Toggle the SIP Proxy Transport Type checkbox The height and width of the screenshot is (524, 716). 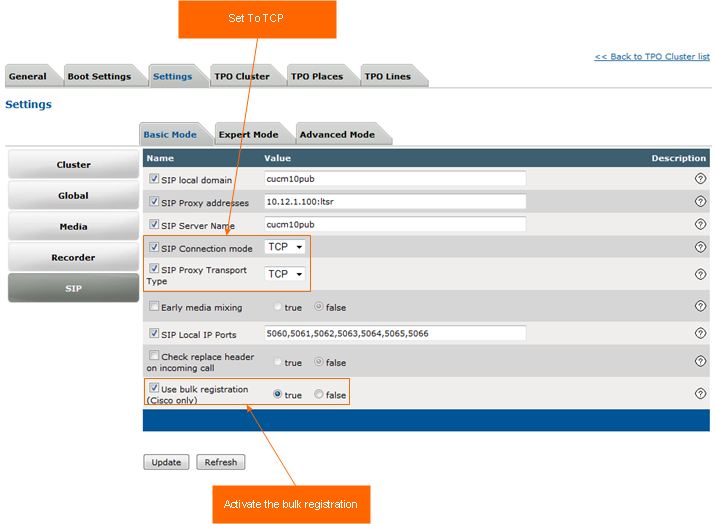click(154, 268)
